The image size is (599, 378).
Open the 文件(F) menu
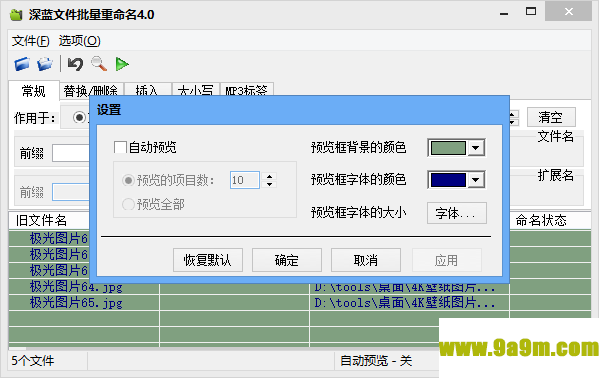pos(31,41)
